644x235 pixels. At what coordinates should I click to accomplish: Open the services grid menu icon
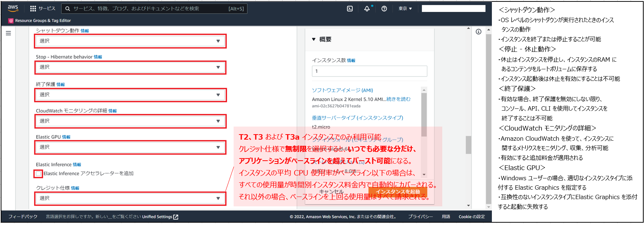pos(33,9)
